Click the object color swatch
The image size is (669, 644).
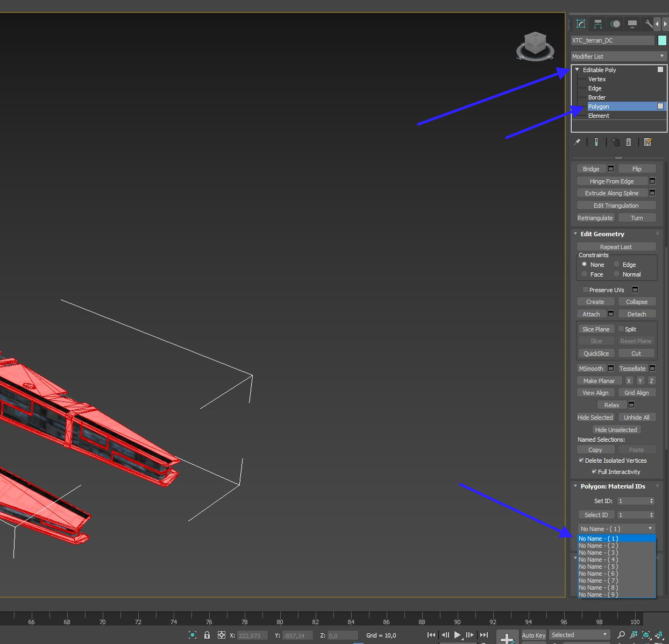(662, 40)
